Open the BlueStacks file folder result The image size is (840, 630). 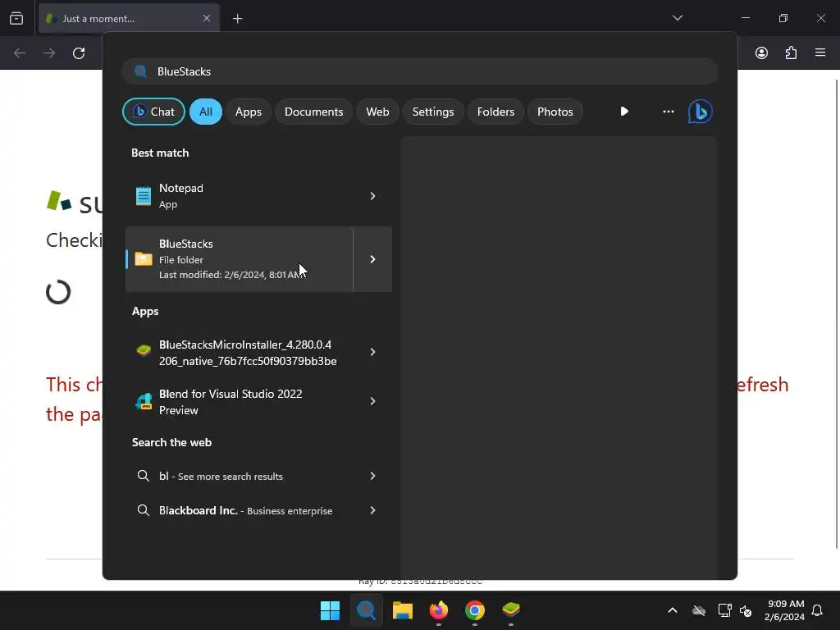coord(240,259)
